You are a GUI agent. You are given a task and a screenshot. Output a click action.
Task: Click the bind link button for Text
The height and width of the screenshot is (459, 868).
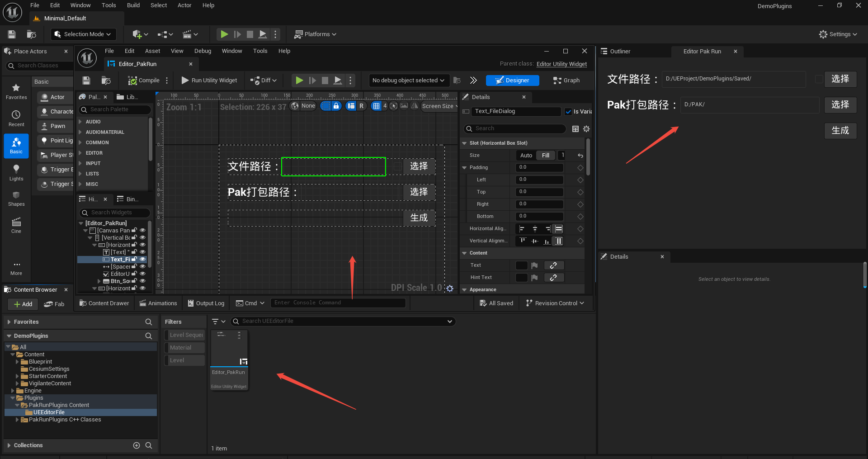coord(554,265)
